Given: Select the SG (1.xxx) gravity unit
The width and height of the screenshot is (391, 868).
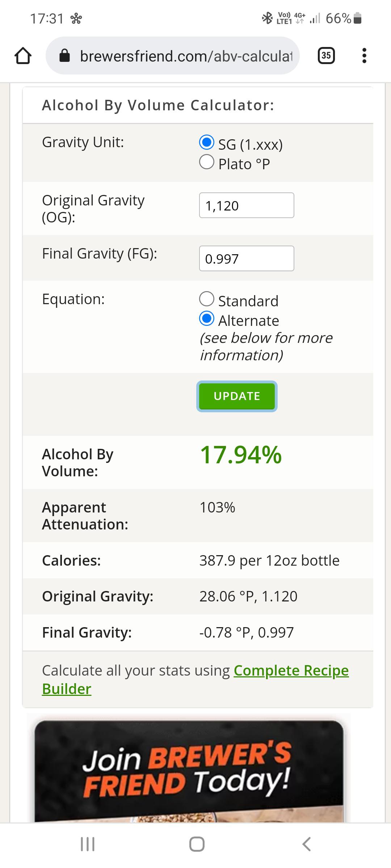Looking at the screenshot, I should coord(206,143).
